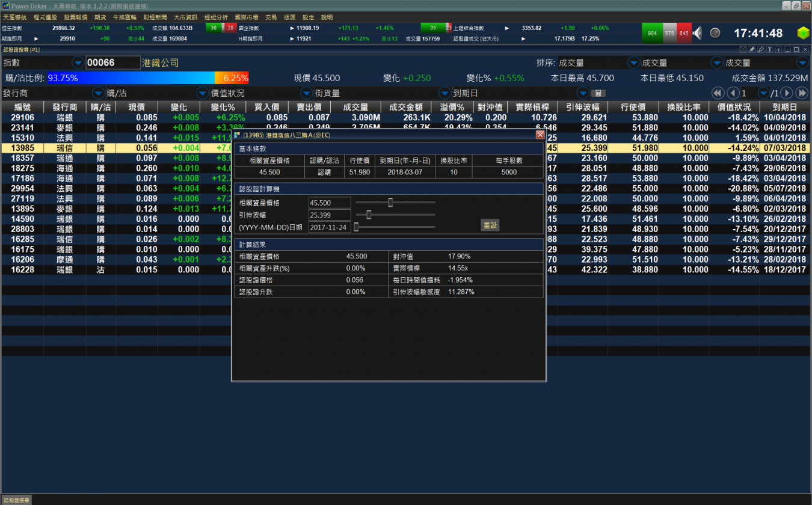Viewport: 812px width, 505px height.
Task: Click the first icon in panel title bar
Action: 743,49
